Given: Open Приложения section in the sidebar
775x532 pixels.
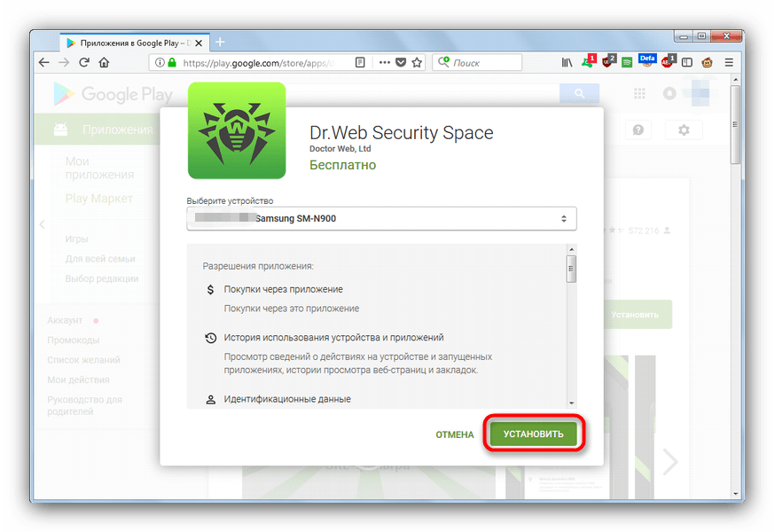Looking at the screenshot, I should (x=98, y=129).
